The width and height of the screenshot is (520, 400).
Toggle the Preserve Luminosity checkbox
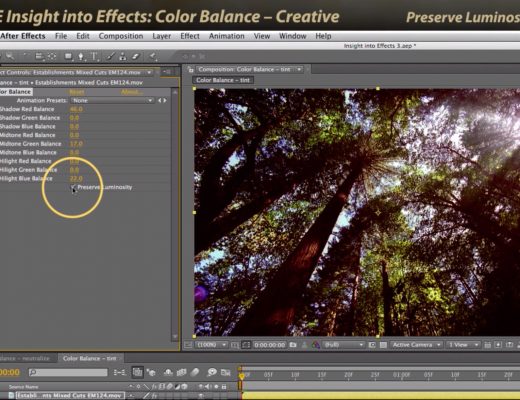[73, 188]
